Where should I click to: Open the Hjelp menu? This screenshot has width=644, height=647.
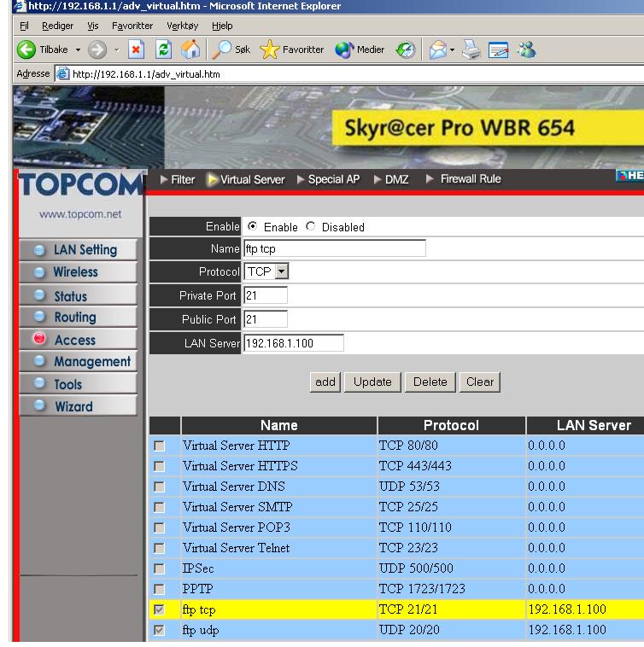point(222,26)
